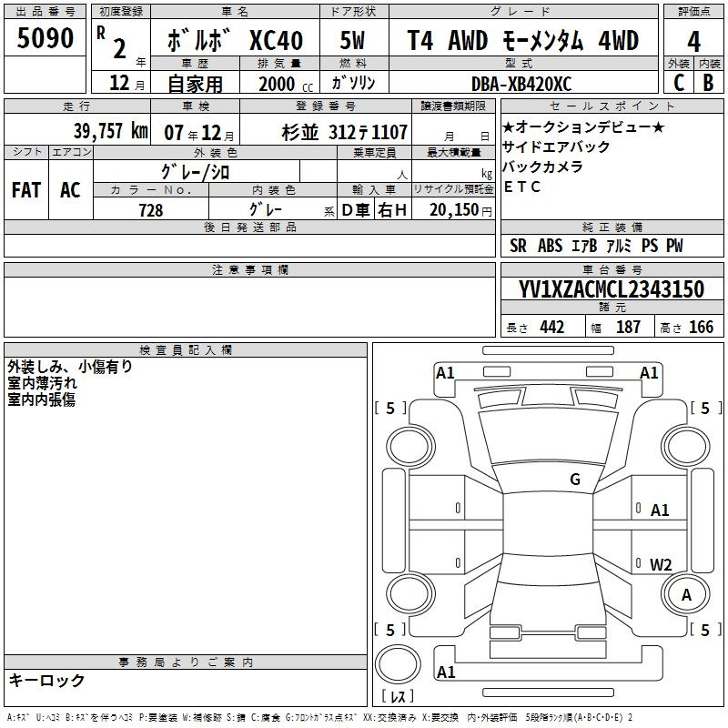Click the 評価点 header
The height and width of the screenshot is (728, 728).
[693, 12]
